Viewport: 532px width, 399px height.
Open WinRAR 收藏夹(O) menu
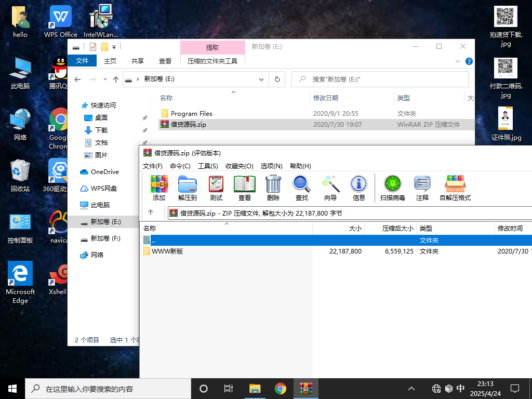coord(240,166)
